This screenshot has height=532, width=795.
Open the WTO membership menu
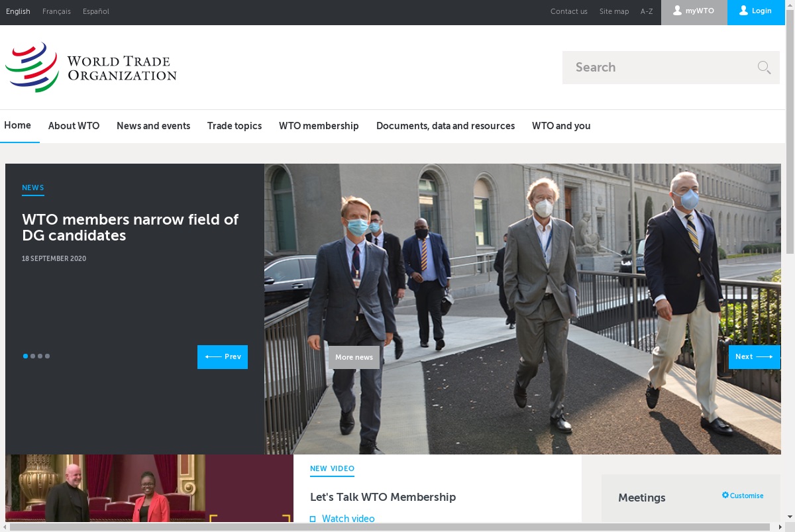[319, 126]
